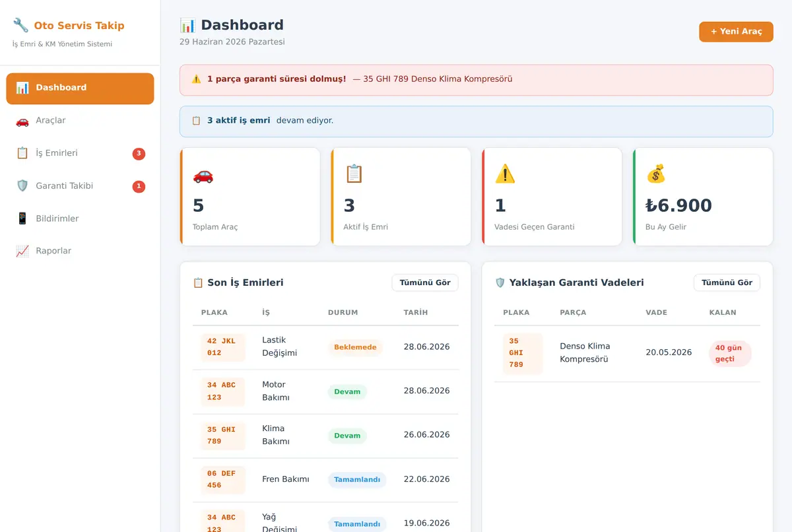The height and width of the screenshot is (532, 792).
Task: Select Denso Klima Kompresörü in warranty table
Action: [585, 353]
